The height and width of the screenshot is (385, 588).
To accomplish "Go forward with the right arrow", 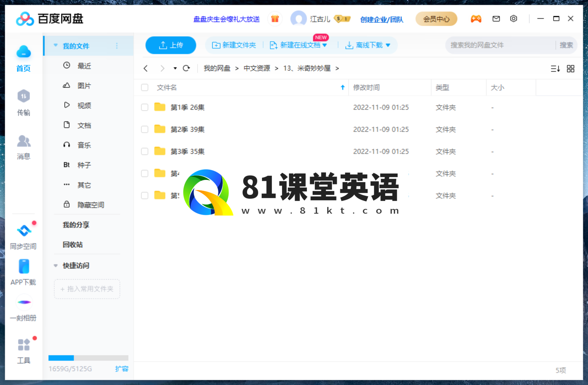I will pos(162,68).
